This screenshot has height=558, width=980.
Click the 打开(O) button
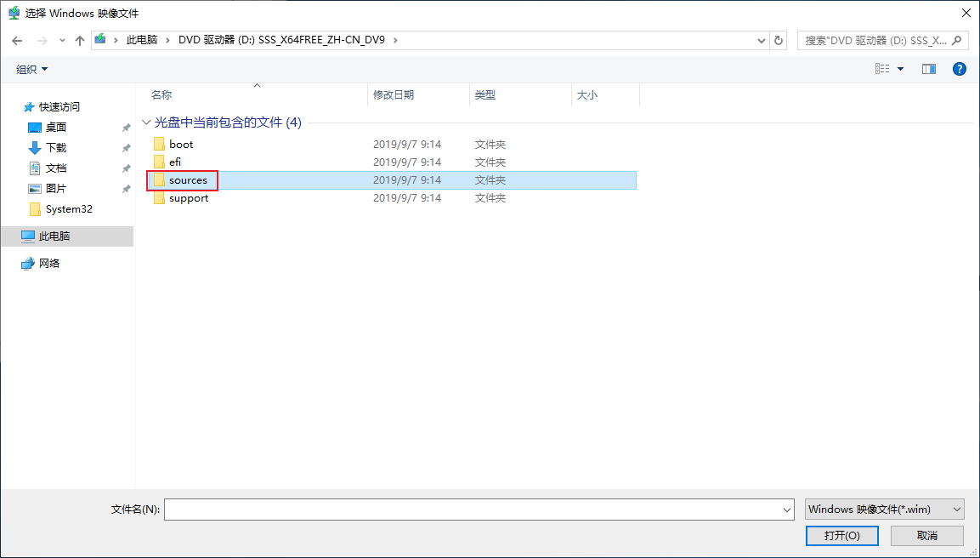tap(841, 536)
